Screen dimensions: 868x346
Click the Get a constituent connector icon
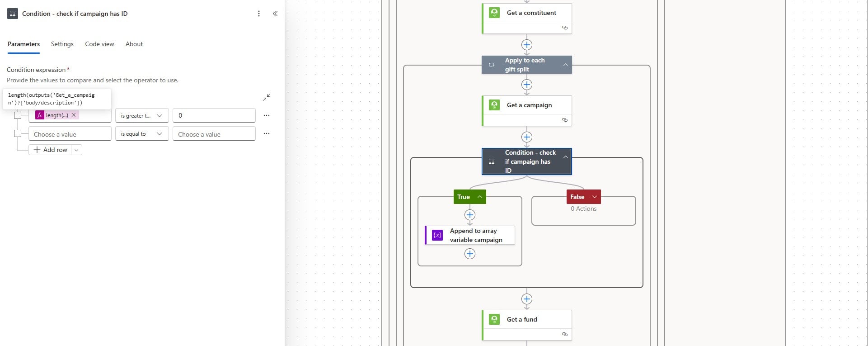(494, 13)
